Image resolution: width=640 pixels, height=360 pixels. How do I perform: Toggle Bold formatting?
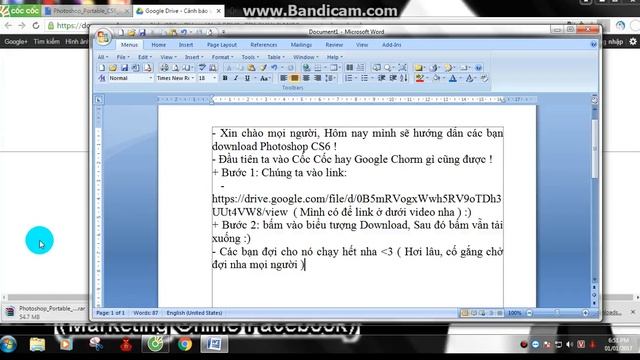pos(225,78)
